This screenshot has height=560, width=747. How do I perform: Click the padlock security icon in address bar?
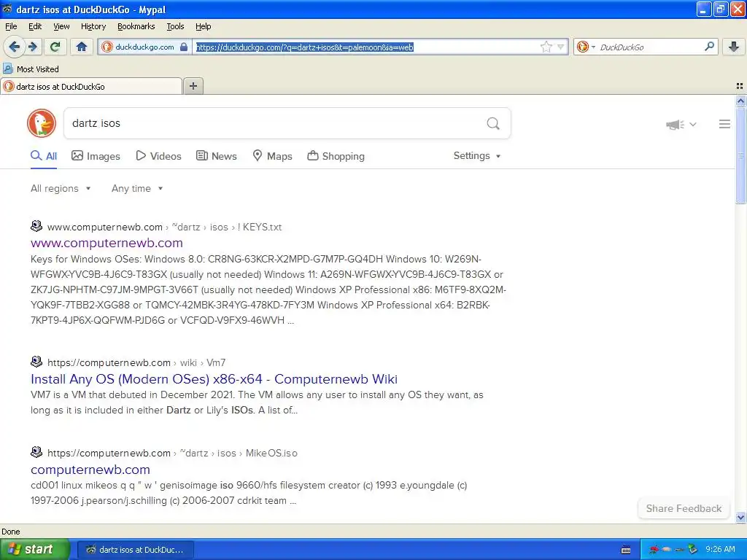(183, 47)
